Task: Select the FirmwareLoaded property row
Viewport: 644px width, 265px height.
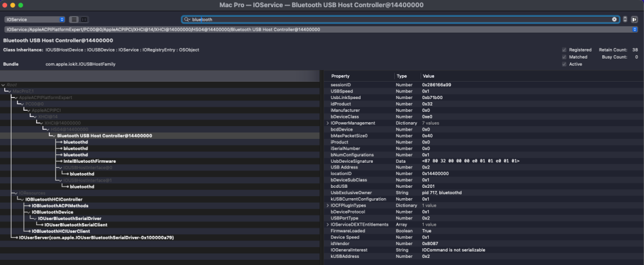Action: coord(484,231)
